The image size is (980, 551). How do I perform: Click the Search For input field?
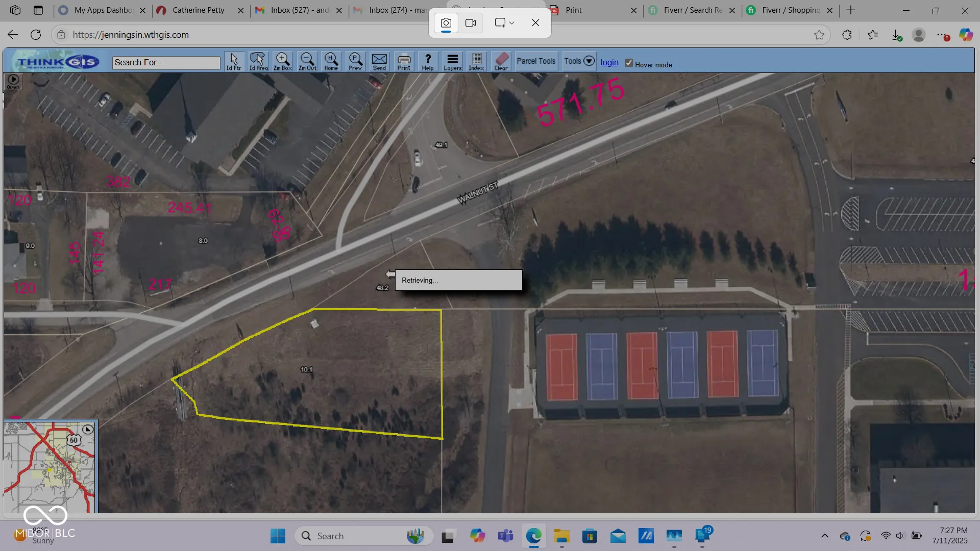pos(166,62)
